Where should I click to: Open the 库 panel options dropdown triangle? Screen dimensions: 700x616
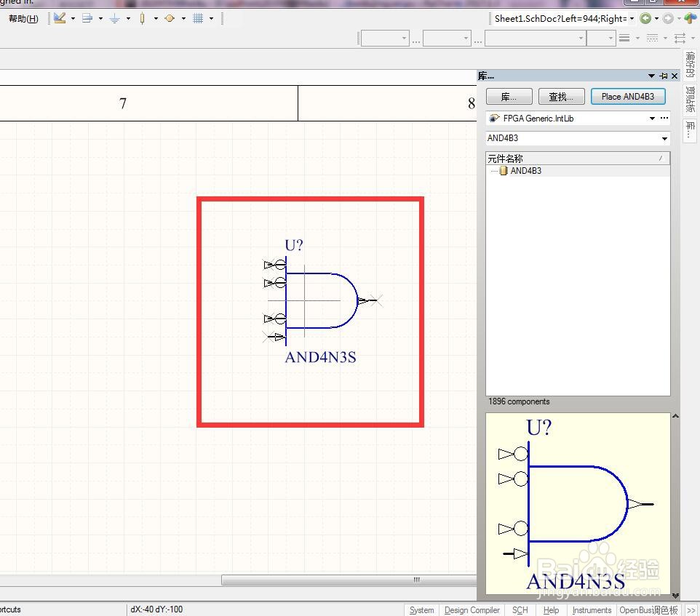point(651,76)
